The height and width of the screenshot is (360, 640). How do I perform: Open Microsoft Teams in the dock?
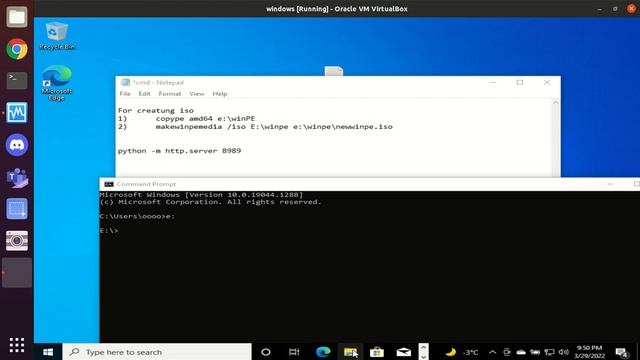click(x=17, y=177)
